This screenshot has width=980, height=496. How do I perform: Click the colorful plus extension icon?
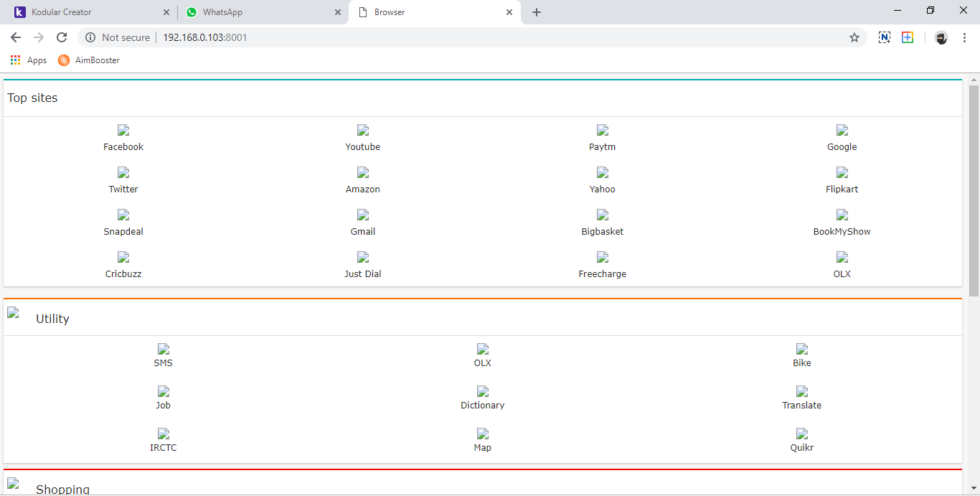[x=908, y=37]
